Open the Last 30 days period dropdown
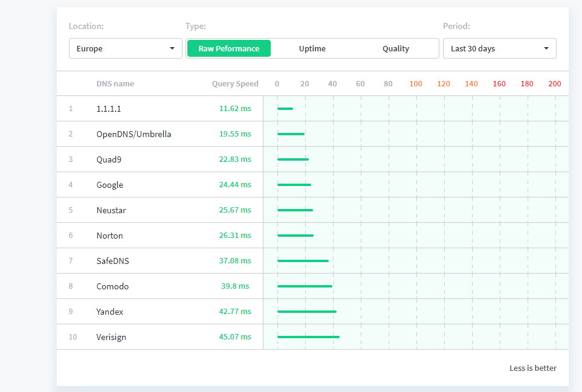The image size is (582, 392). click(x=500, y=48)
